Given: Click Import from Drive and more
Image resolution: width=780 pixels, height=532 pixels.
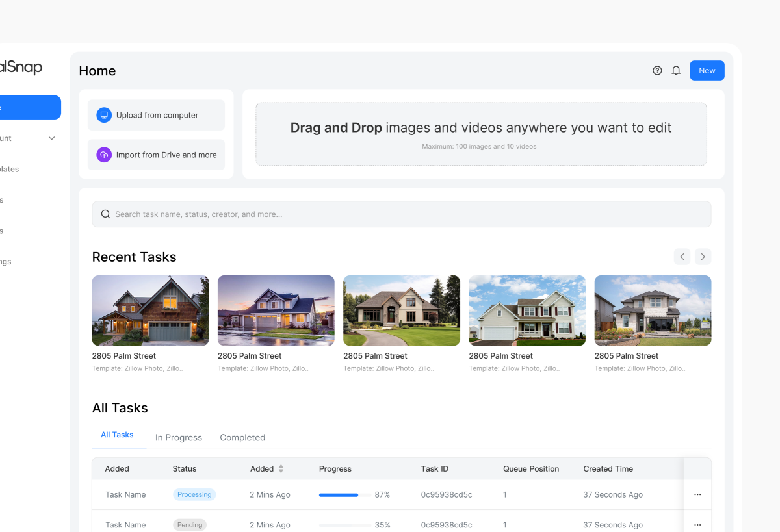Looking at the screenshot, I should pos(156,155).
